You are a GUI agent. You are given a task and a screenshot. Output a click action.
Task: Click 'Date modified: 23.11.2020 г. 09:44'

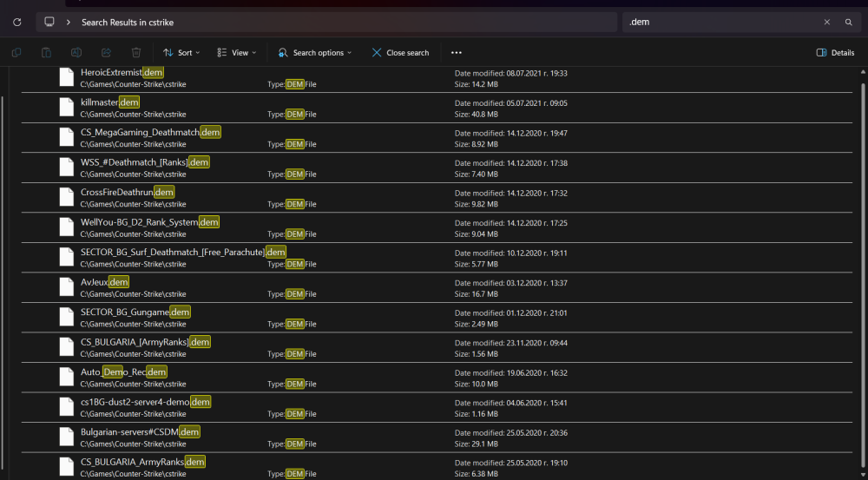(x=511, y=343)
